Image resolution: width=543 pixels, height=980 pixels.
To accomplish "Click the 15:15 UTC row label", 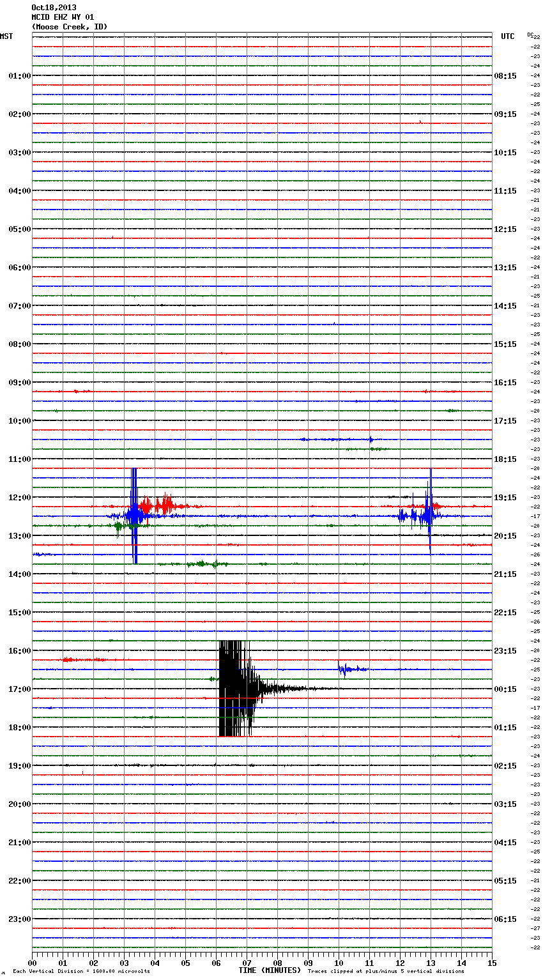I will point(505,344).
